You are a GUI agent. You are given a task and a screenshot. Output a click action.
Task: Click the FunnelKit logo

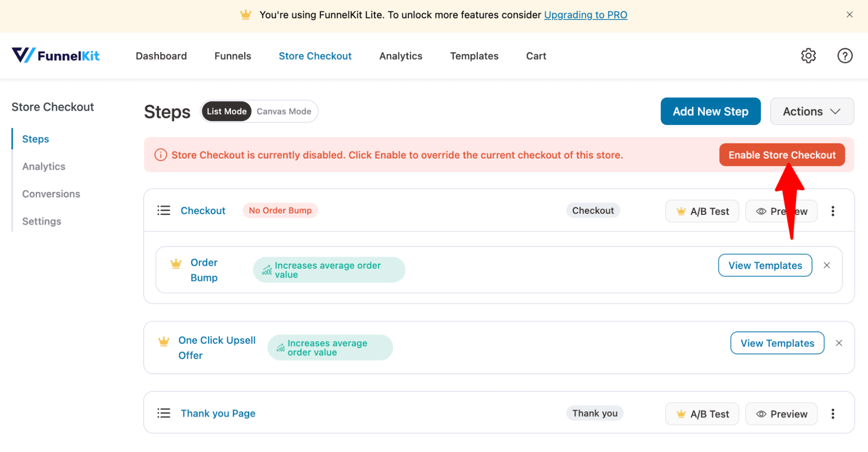[x=56, y=56]
